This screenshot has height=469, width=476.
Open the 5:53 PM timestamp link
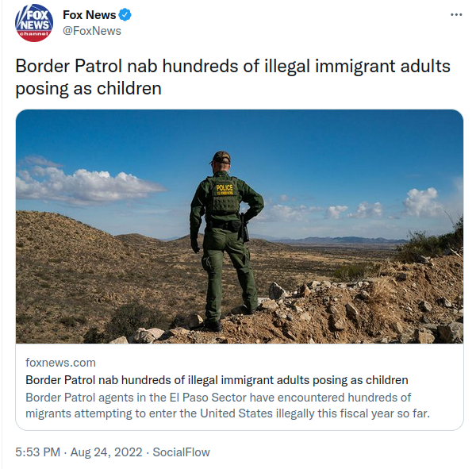(x=37, y=452)
